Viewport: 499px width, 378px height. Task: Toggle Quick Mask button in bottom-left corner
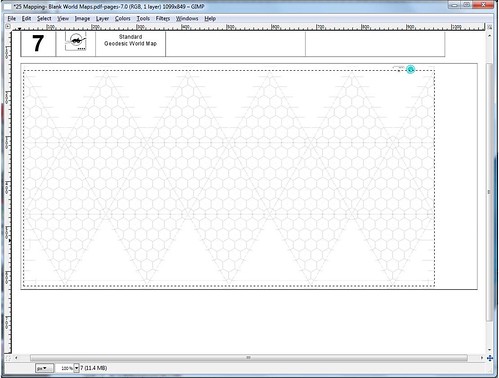(x=8, y=358)
